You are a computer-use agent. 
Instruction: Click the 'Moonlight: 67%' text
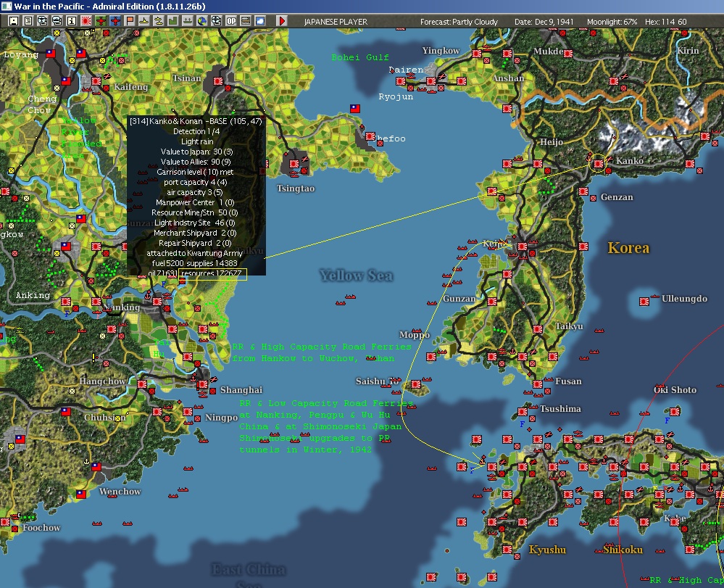click(612, 22)
